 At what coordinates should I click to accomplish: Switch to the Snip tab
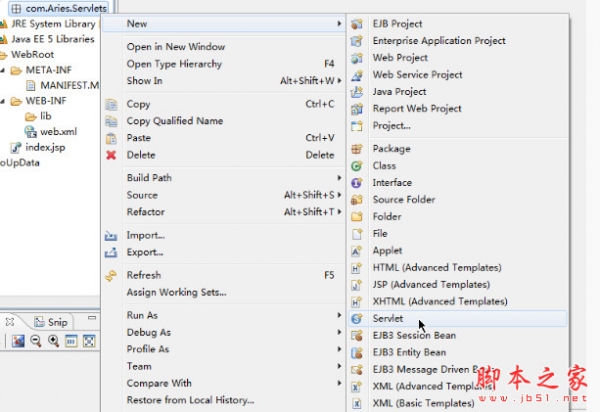point(51,322)
